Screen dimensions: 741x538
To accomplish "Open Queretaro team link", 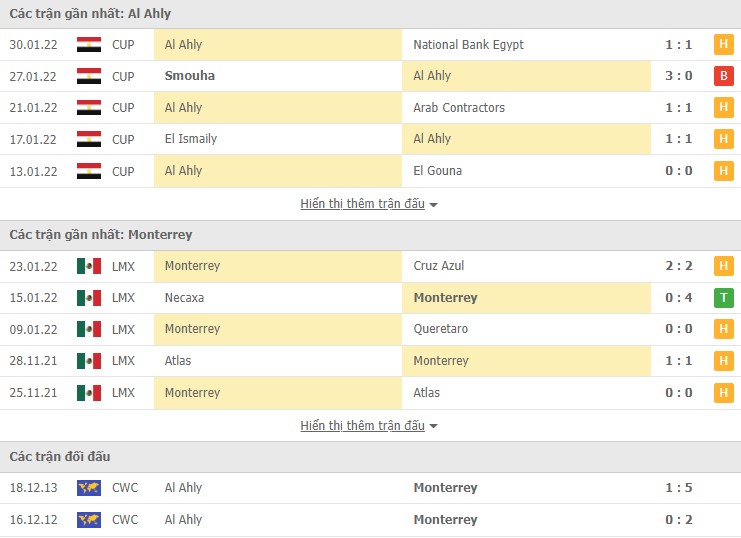I will (x=440, y=329).
